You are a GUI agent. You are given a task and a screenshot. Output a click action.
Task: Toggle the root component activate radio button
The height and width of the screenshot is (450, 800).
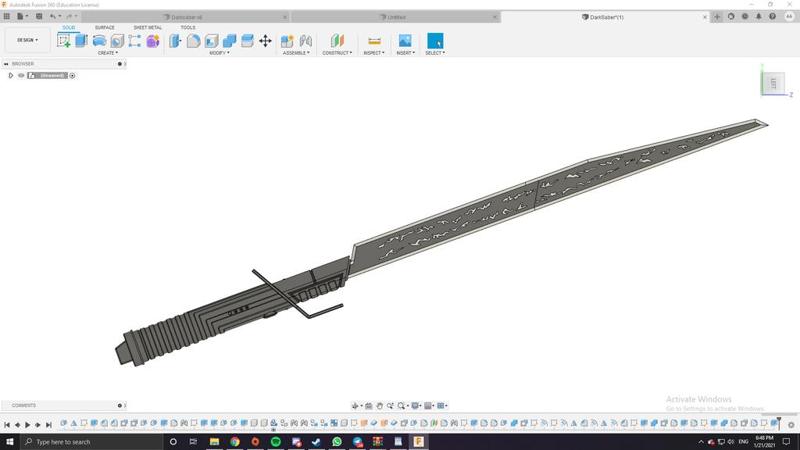click(72, 75)
